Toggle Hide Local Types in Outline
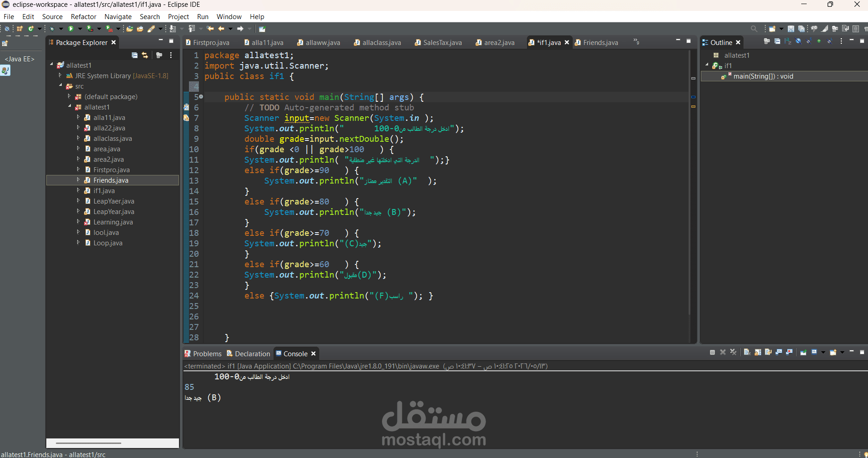868x458 pixels. click(x=829, y=41)
